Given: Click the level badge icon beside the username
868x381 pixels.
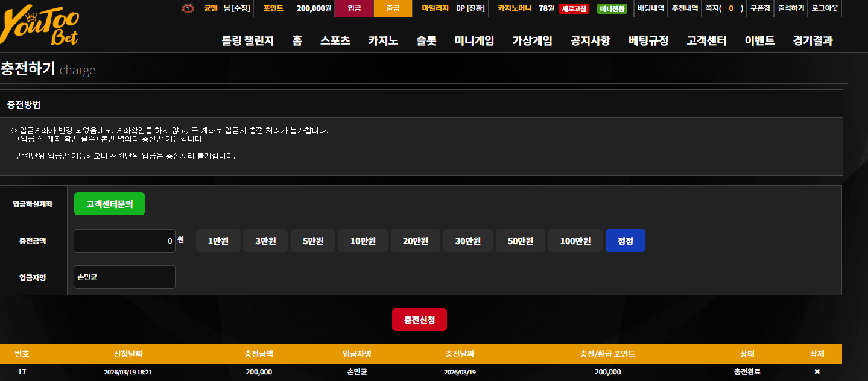Looking at the screenshot, I should click(188, 8).
